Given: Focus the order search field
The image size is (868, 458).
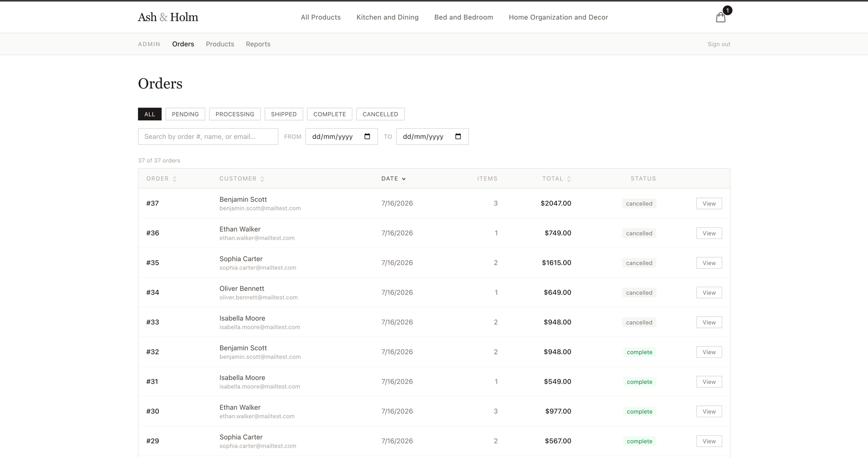Looking at the screenshot, I should pyautogui.click(x=208, y=136).
